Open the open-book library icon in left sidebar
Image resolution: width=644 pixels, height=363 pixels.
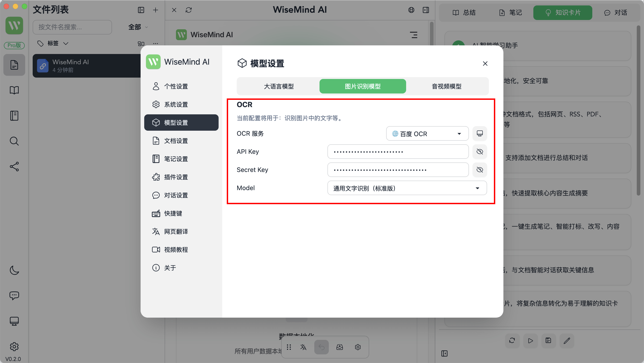pos(14,90)
